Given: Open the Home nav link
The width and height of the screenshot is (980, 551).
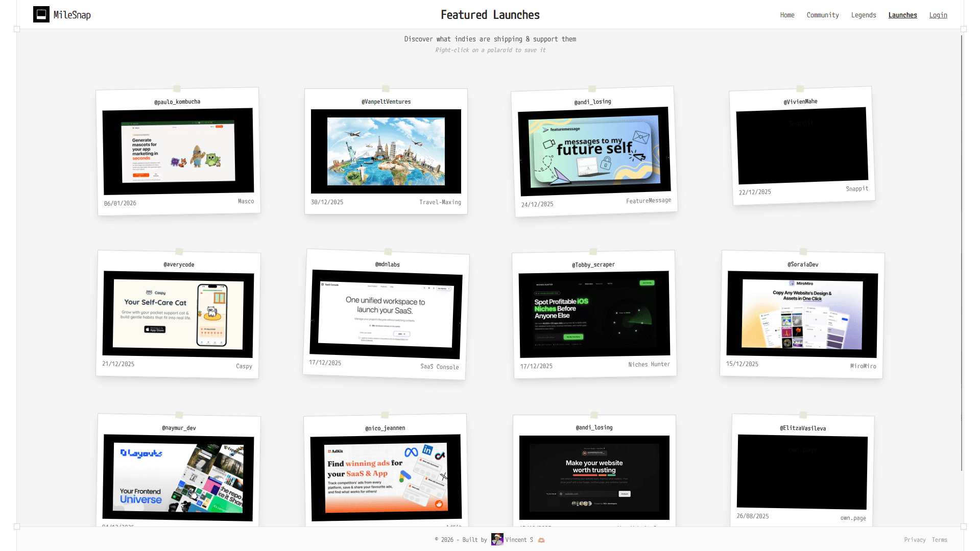Looking at the screenshot, I should pyautogui.click(x=787, y=15).
